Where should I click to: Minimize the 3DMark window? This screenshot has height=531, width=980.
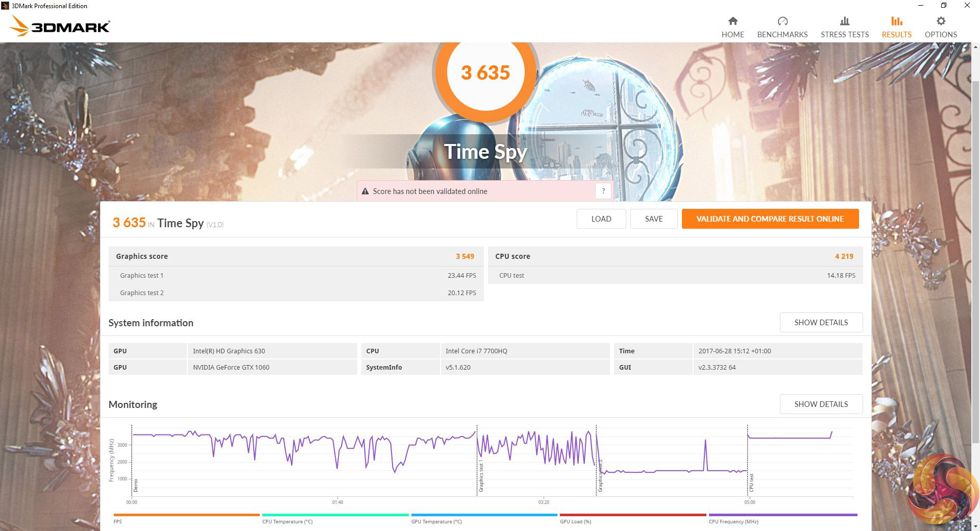click(x=921, y=6)
